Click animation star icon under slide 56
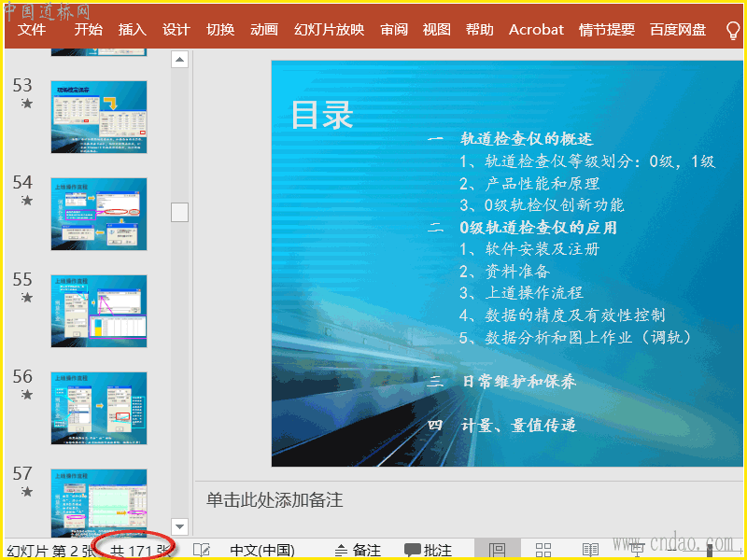 (x=27, y=394)
